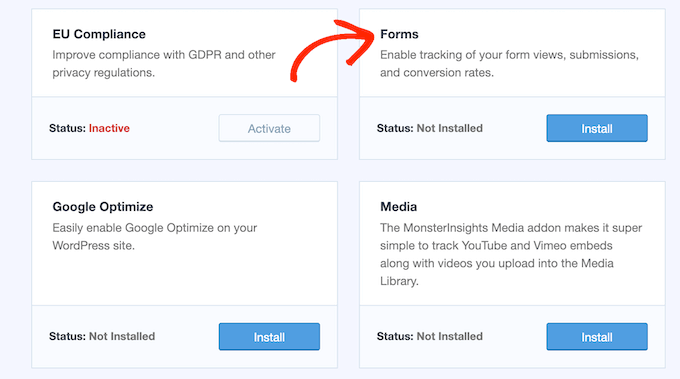Select the Google Optimize heading
Screen dimensions: 680x379
click(103, 207)
